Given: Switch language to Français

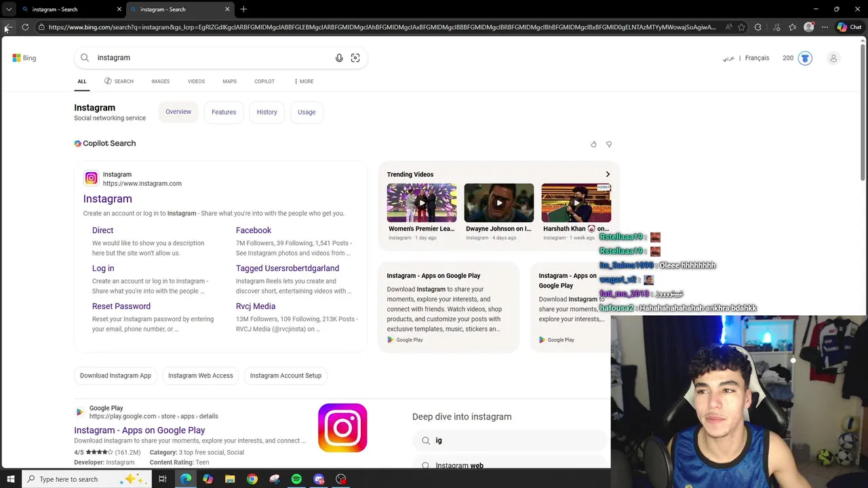Looking at the screenshot, I should [x=757, y=58].
